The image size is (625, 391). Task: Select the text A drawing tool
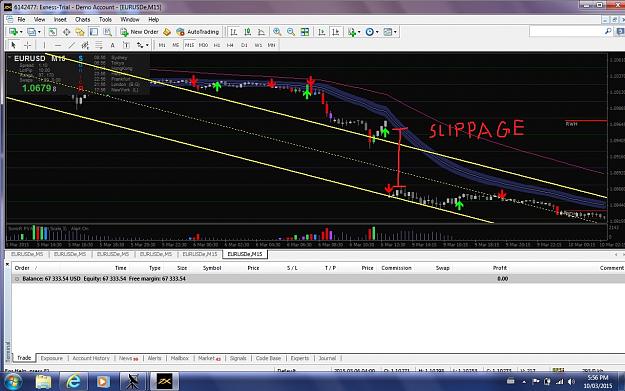[x=112, y=45]
